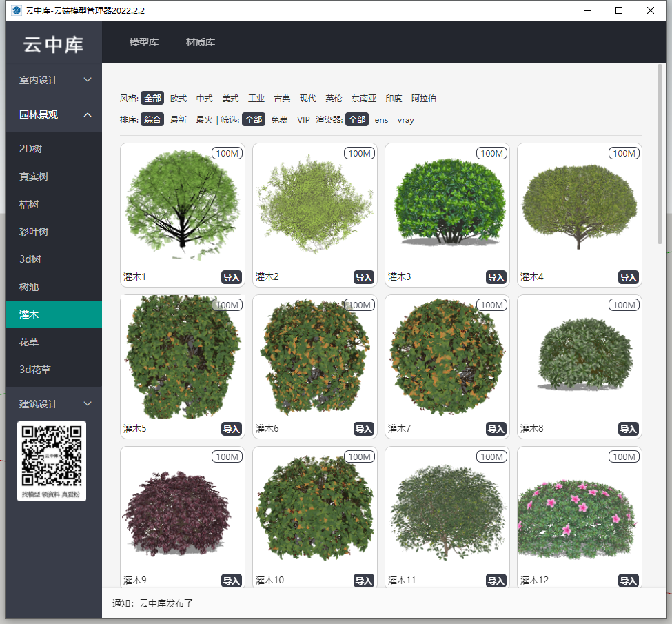Select 花草 in the sidebar
This screenshot has height=624, width=672.
(x=54, y=342)
